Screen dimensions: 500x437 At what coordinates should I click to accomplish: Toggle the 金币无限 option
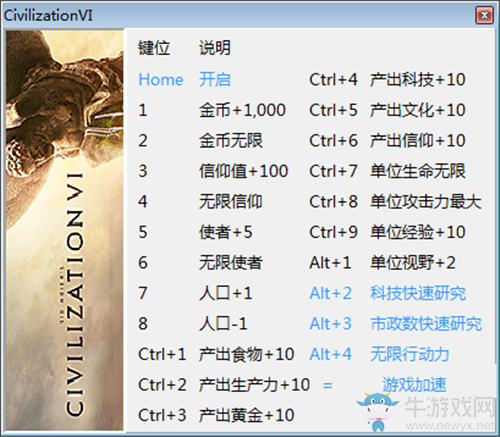231,141
